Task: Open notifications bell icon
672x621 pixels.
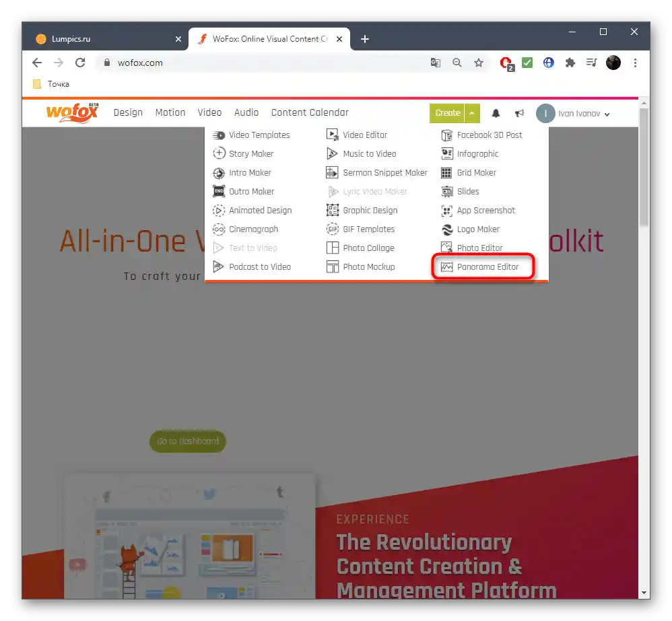Action: point(496,113)
